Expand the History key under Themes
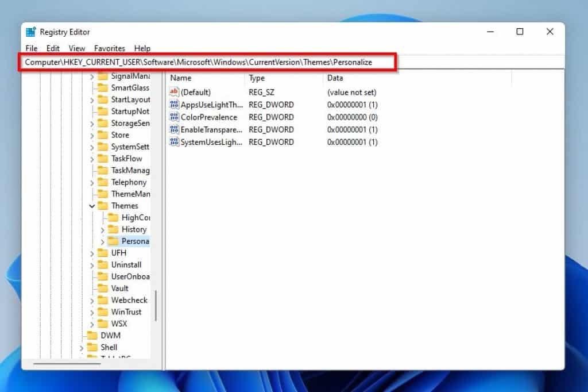Screen dimensions: 588x392 tap(102, 230)
